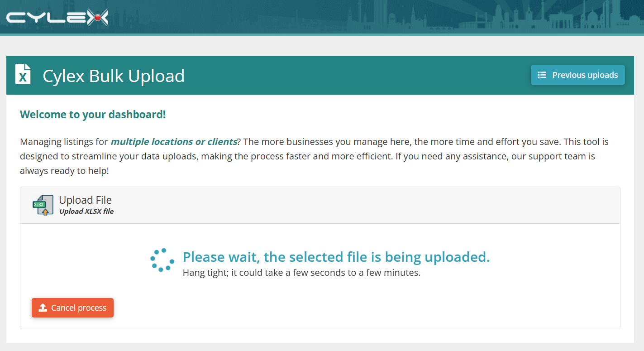
Task: Click the loading spinner icon
Action: pos(162,260)
